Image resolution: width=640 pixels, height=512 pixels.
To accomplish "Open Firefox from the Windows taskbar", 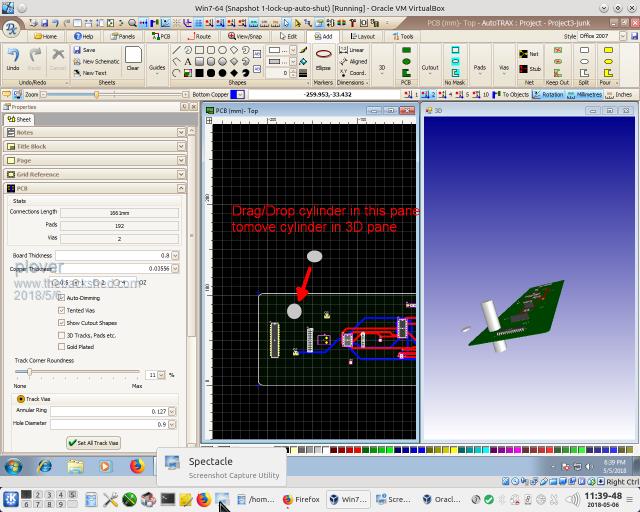I will pos(137,466).
